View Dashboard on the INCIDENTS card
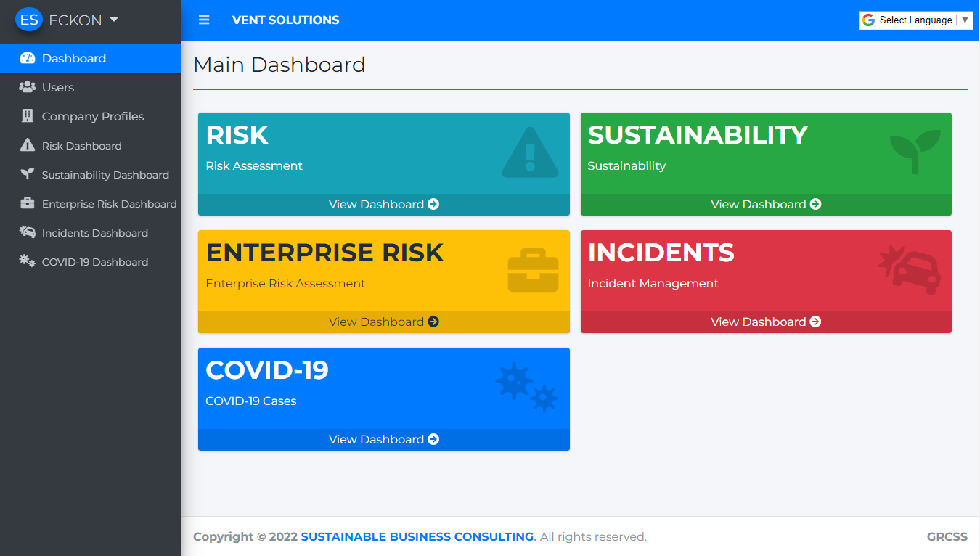Viewport: 980px width, 556px height. tap(765, 322)
